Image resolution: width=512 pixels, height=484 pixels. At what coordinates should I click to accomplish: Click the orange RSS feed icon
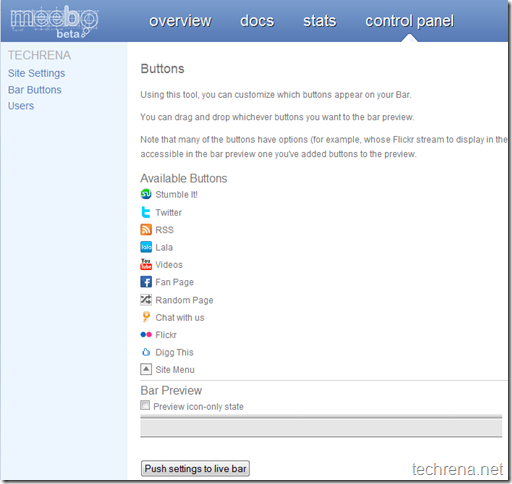(146, 230)
